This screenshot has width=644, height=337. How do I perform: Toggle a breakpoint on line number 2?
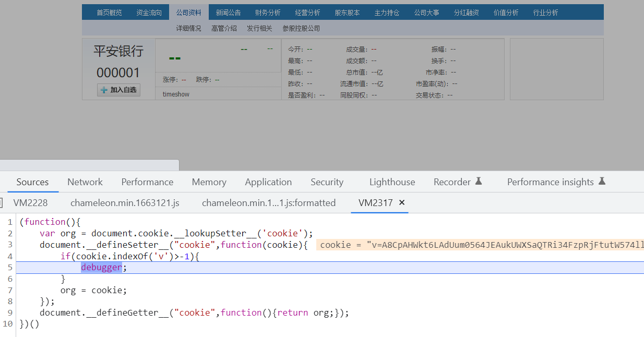[10, 233]
